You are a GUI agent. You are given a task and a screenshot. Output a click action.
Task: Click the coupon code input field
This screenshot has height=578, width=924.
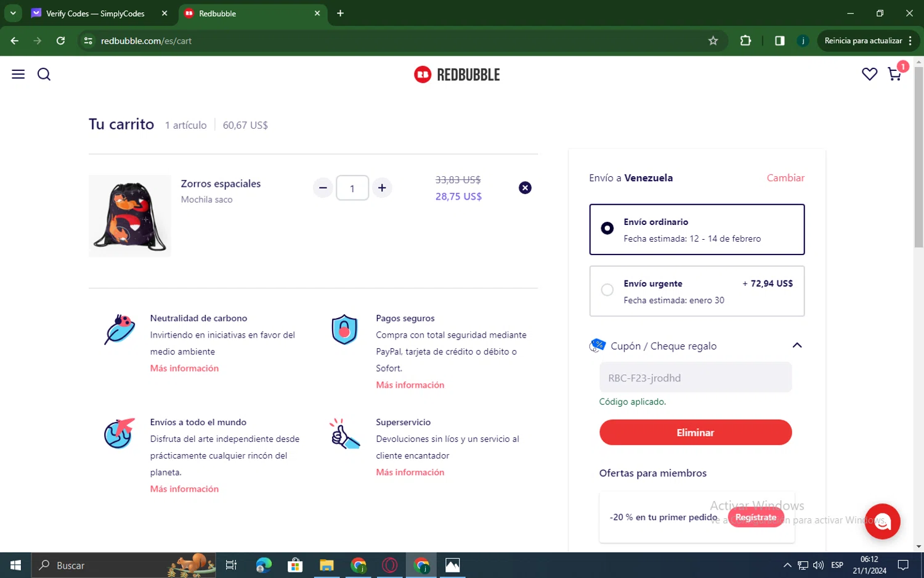click(x=695, y=378)
